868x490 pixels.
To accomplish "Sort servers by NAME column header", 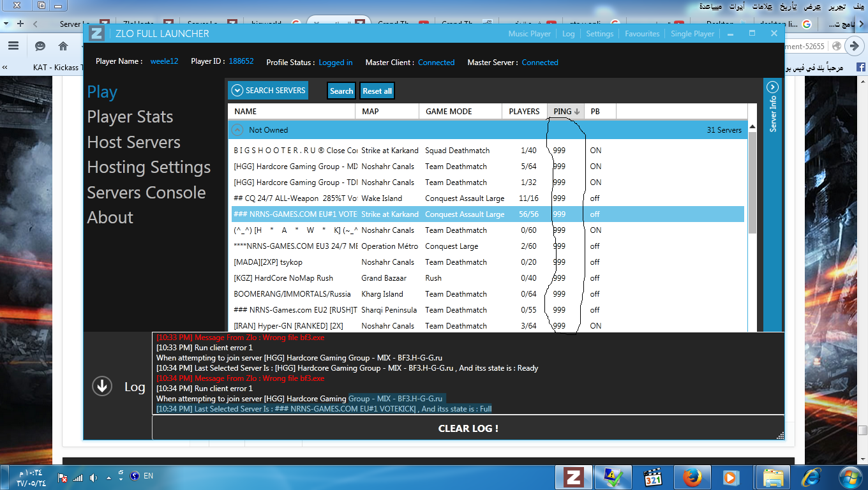I will 292,111.
